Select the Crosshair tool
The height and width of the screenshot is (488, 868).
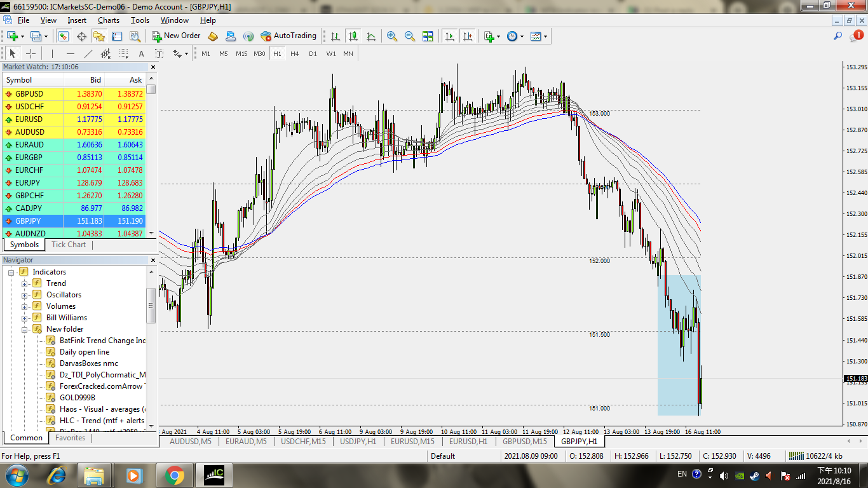(31, 53)
